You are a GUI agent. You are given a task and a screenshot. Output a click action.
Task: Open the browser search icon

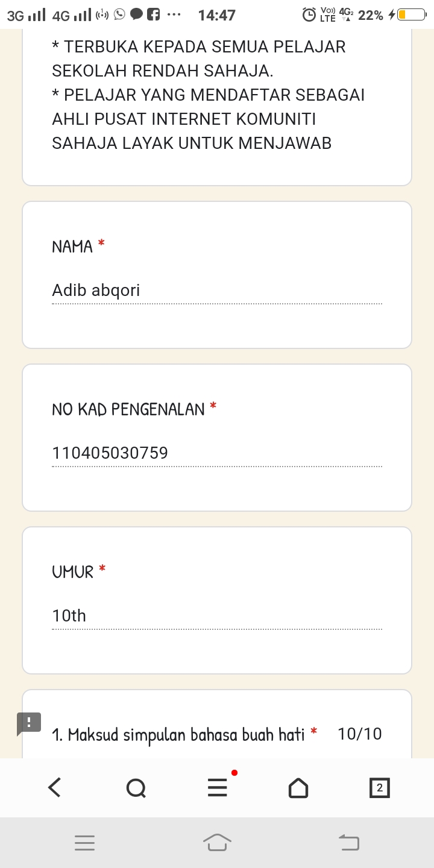click(x=136, y=787)
